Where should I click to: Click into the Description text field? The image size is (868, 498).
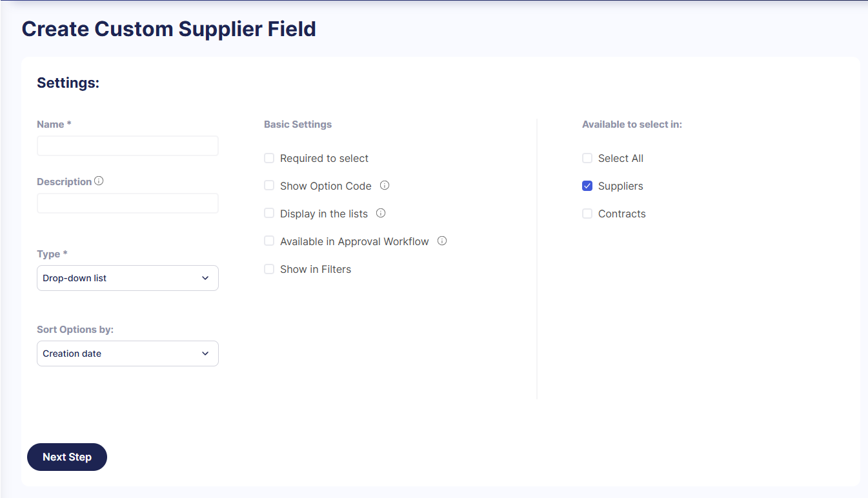coord(128,203)
